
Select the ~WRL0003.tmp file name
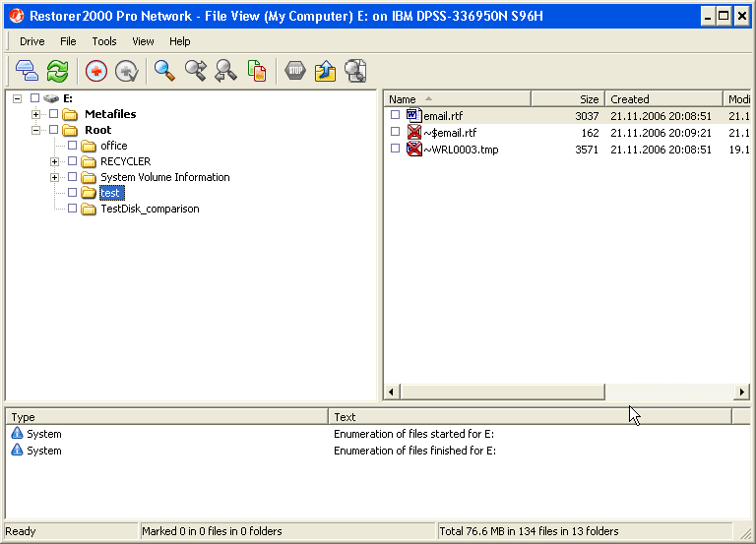(x=461, y=150)
